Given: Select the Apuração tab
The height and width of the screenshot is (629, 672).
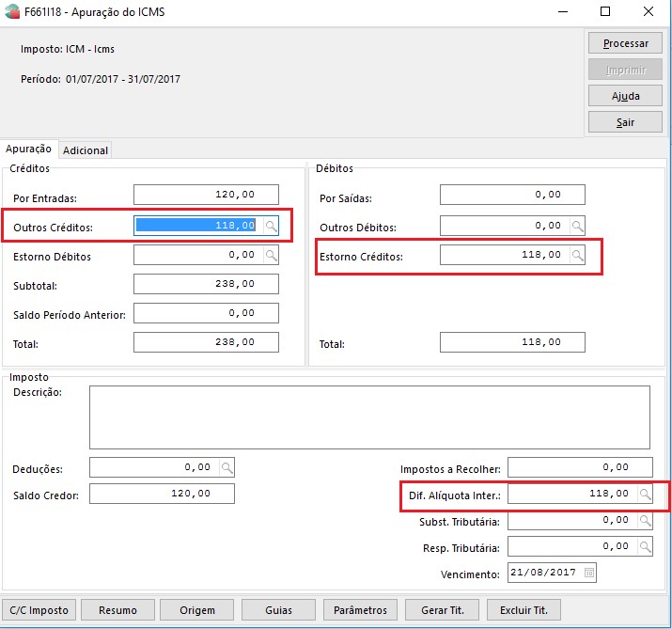Looking at the screenshot, I should (x=28, y=149).
